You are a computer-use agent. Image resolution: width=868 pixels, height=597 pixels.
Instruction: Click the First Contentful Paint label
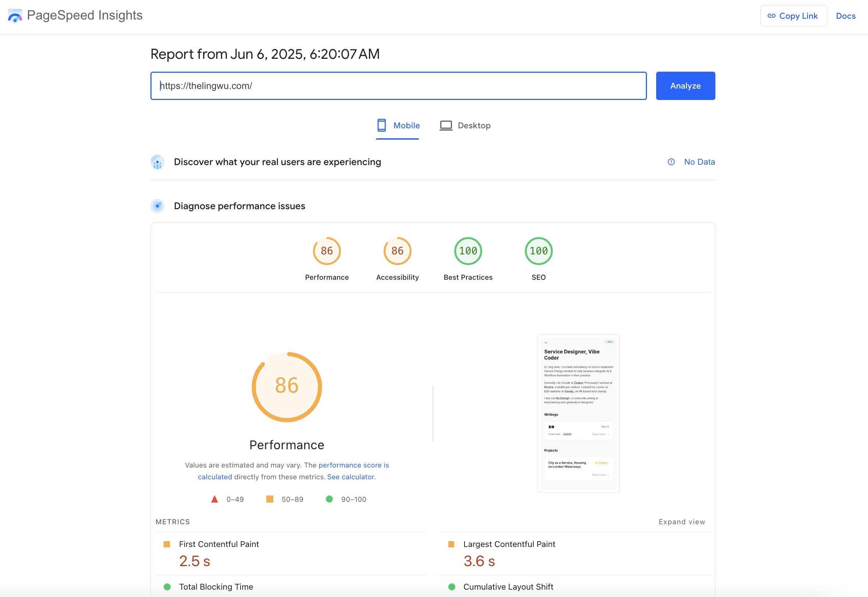219,544
